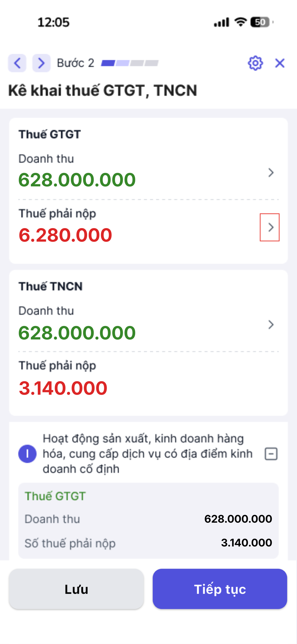This screenshot has width=297, height=644.
Task: Go forward with the right arrow button
Action: (41, 63)
